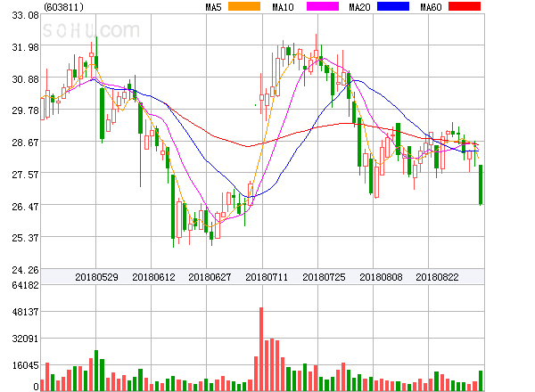Click the 33.08 price axis label
The image size is (535, 392).
click(x=25, y=15)
